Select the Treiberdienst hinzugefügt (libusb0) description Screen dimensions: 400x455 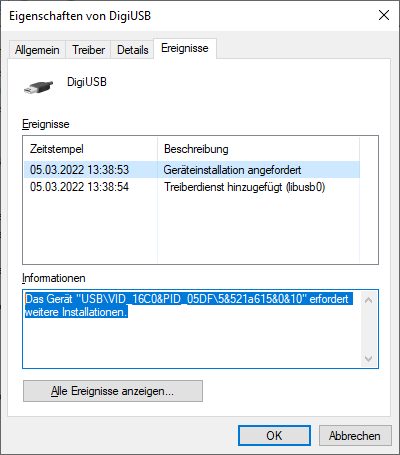pos(244,187)
